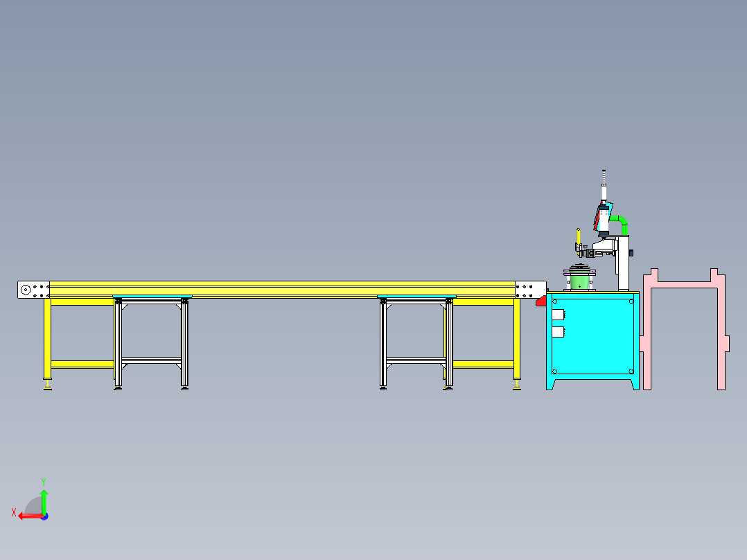Viewport: 747px width, 560px height.
Task: Select the white right end plate of the conveyor
Action: point(530,290)
